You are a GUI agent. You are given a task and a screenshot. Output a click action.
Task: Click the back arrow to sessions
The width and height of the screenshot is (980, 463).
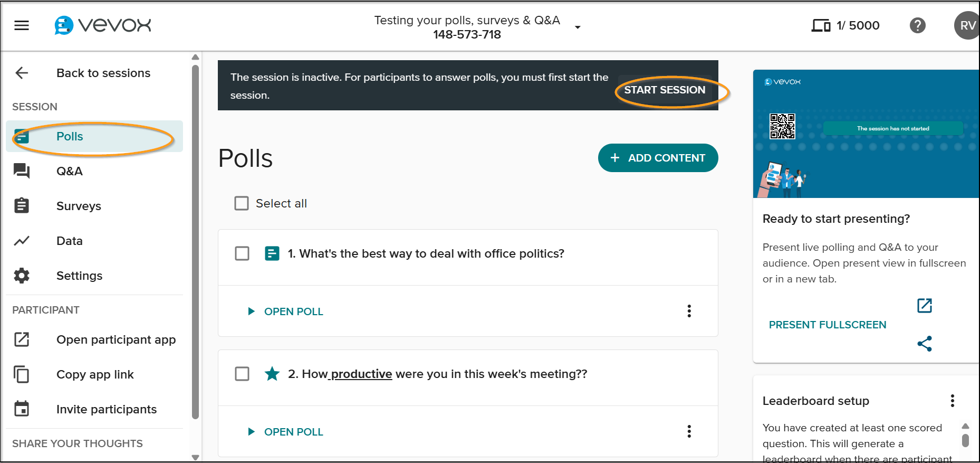point(22,73)
